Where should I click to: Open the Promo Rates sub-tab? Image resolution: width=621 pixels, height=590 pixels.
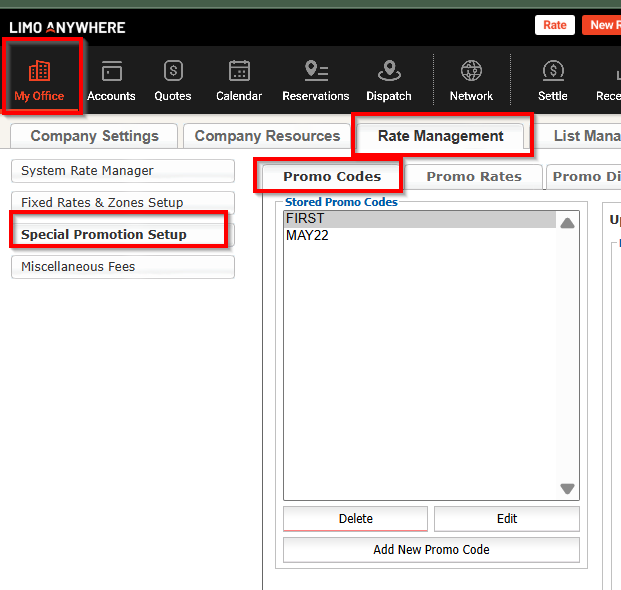pyautogui.click(x=474, y=177)
